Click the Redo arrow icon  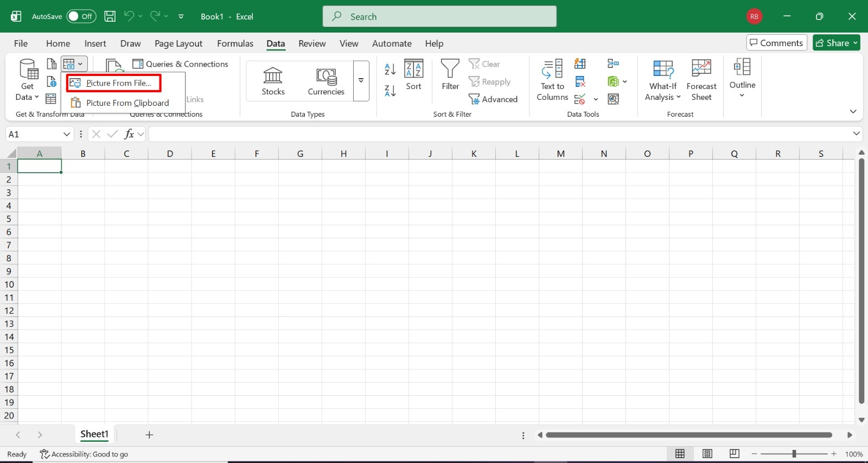[155, 16]
